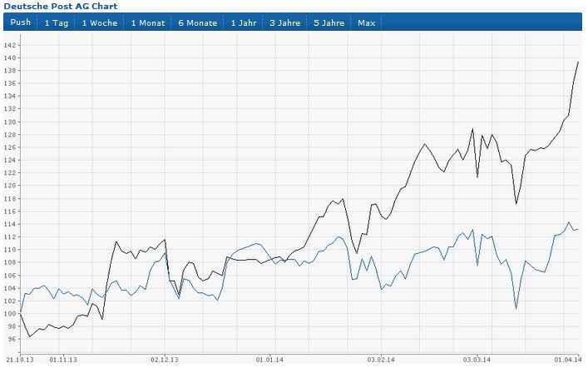Click the 01.11.13 date axis label

(63, 360)
